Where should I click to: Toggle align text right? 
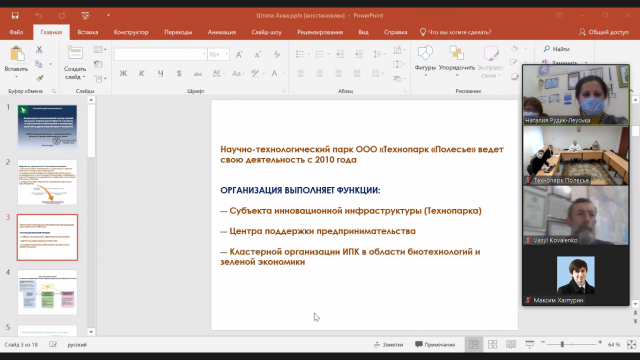click(338, 73)
